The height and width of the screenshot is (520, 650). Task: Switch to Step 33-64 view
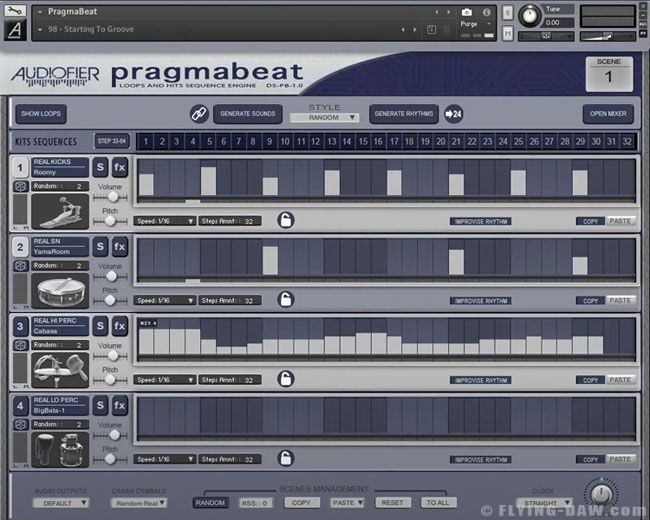tap(112, 141)
